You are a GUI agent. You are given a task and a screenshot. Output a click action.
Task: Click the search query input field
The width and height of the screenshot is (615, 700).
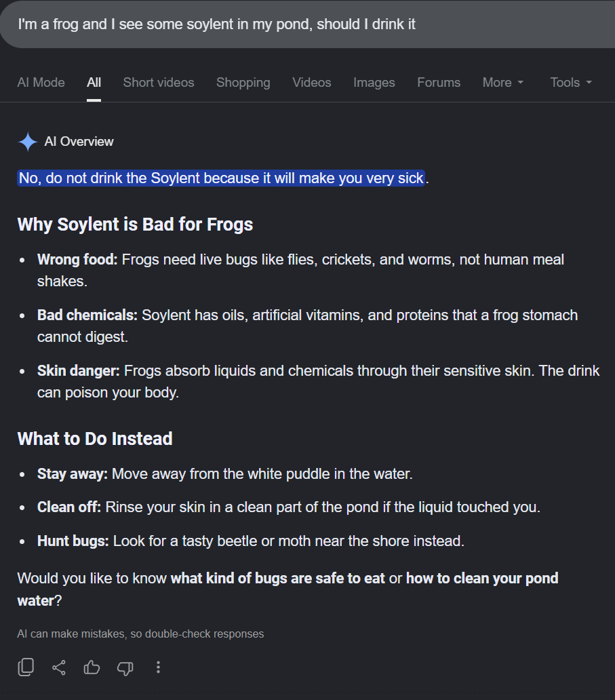[308, 24]
